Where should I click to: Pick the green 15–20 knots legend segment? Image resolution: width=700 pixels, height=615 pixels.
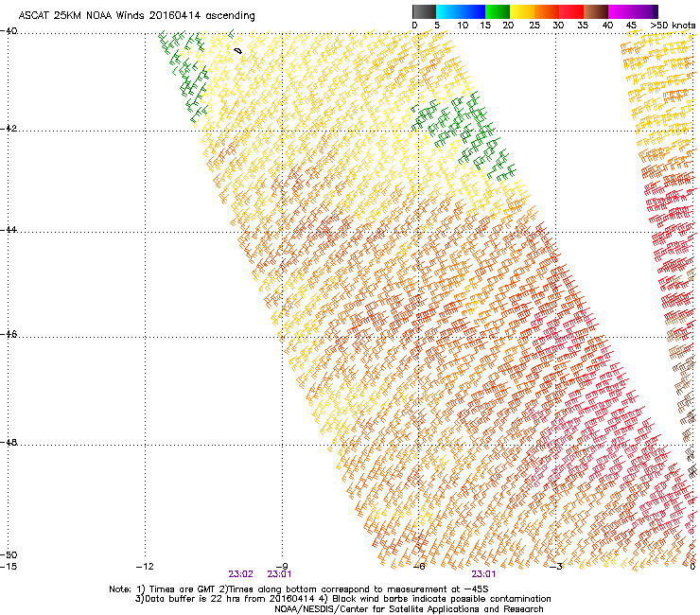[x=498, y=11]
